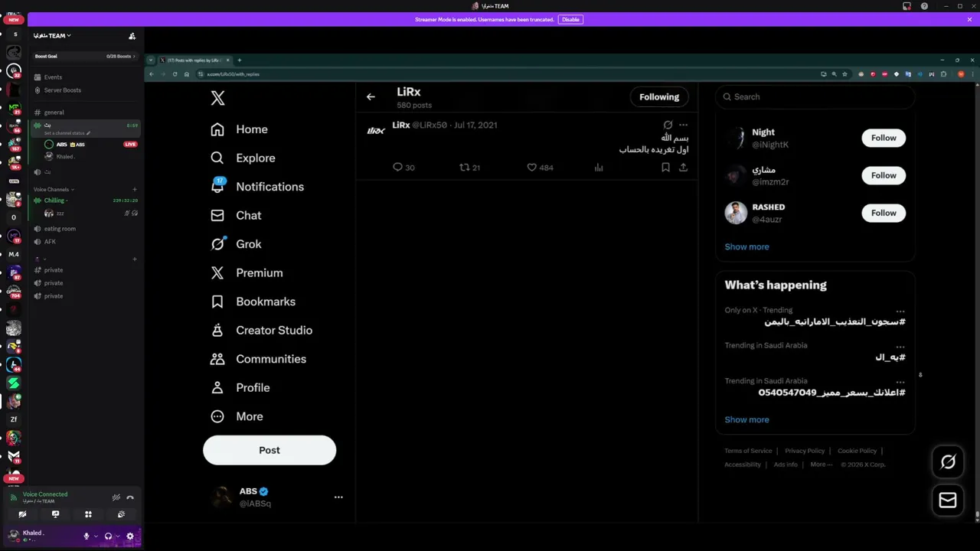The height and width of the screenshot is (551, 980).
Task: Follow Night @iNightK
Action: tap(884, 138)
